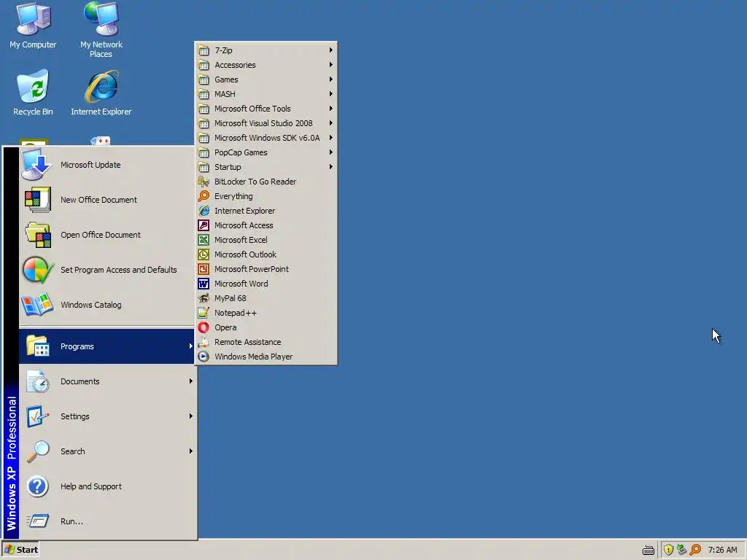Click the Documents clock folder icon
Screen dimensions: 747x560
(x=38, y=381)
